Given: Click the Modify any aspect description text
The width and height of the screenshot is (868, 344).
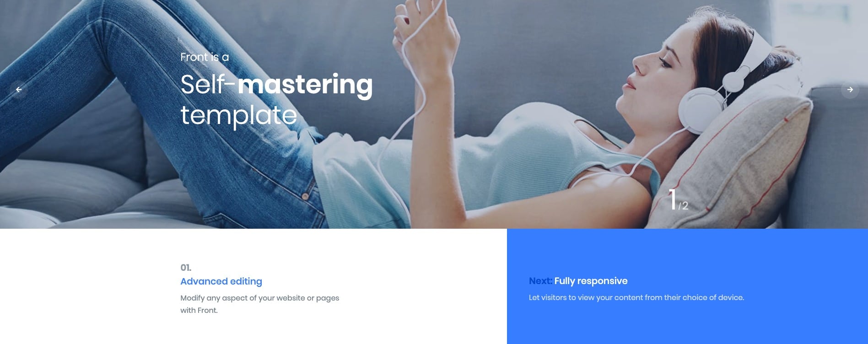Looking at the screenshot, I should click(x=260, y=298).
